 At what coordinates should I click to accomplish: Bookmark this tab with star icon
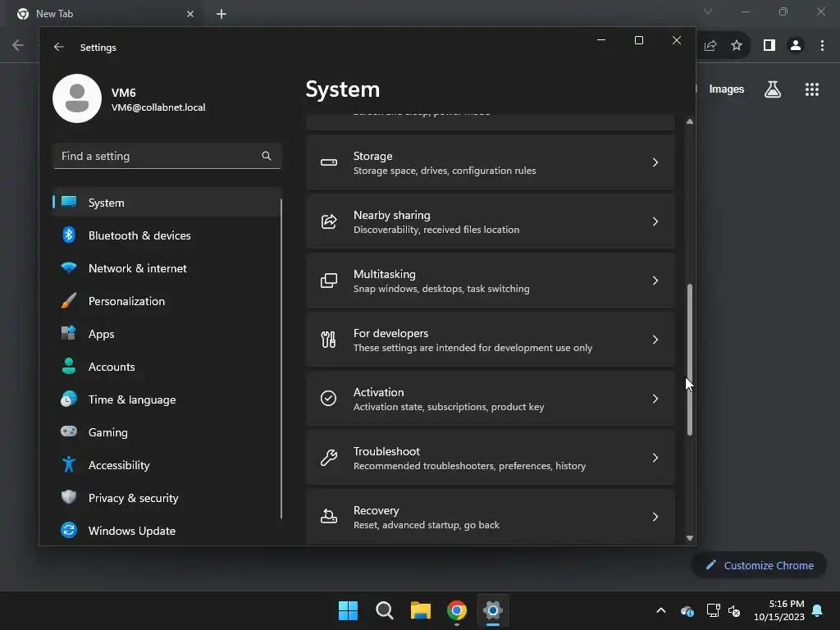(x=736, y=46)
